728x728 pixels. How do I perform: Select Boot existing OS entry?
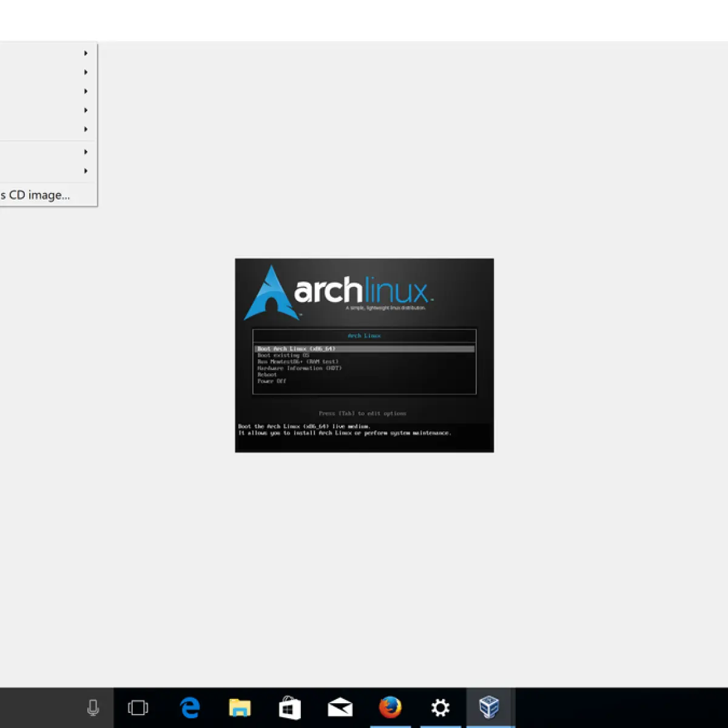pos(283,356)
